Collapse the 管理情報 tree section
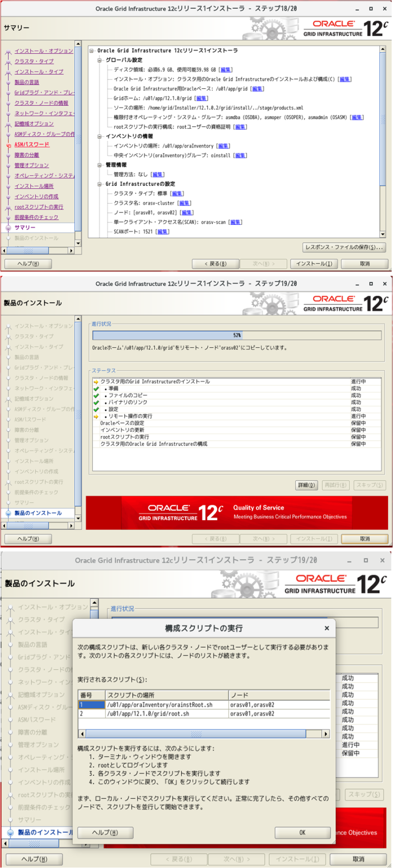 tap(100, 165)
